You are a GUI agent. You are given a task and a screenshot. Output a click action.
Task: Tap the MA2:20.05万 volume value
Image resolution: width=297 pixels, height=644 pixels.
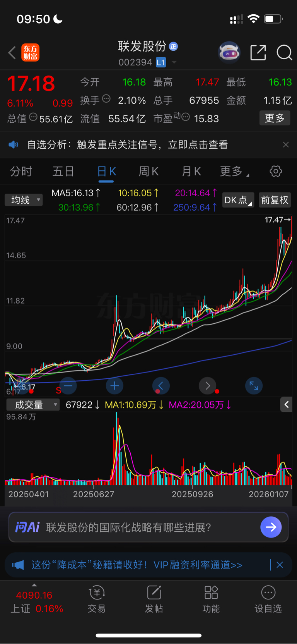click(x=200, y=405)
